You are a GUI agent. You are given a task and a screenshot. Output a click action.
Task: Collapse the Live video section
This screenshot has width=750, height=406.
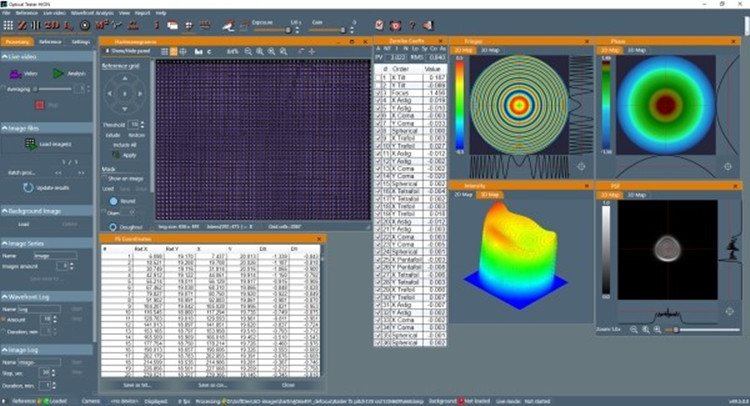[x=4, y=56]
